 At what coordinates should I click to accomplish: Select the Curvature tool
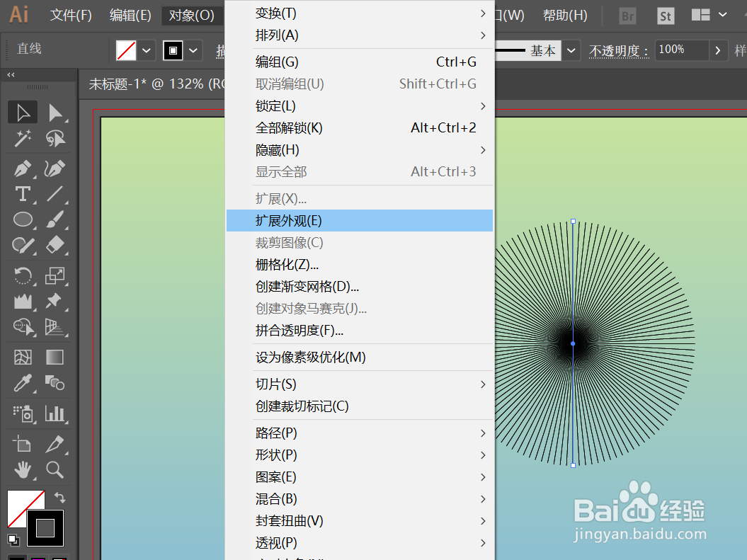(55, 168)
